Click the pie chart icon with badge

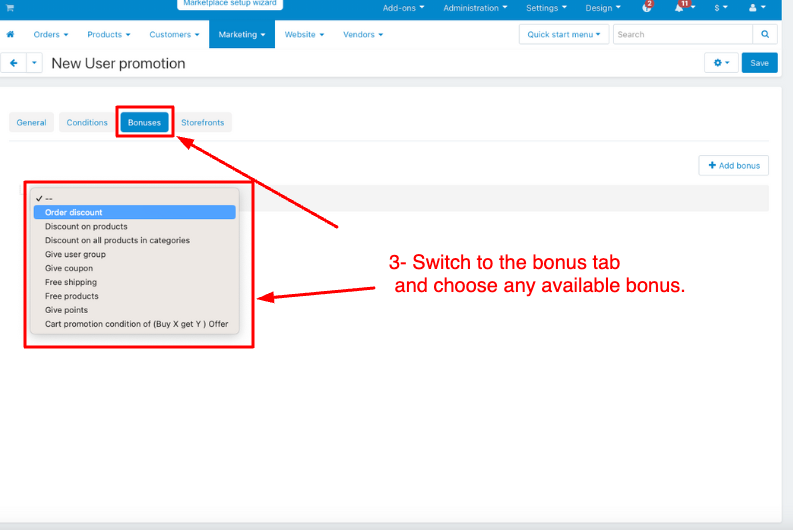647,8
